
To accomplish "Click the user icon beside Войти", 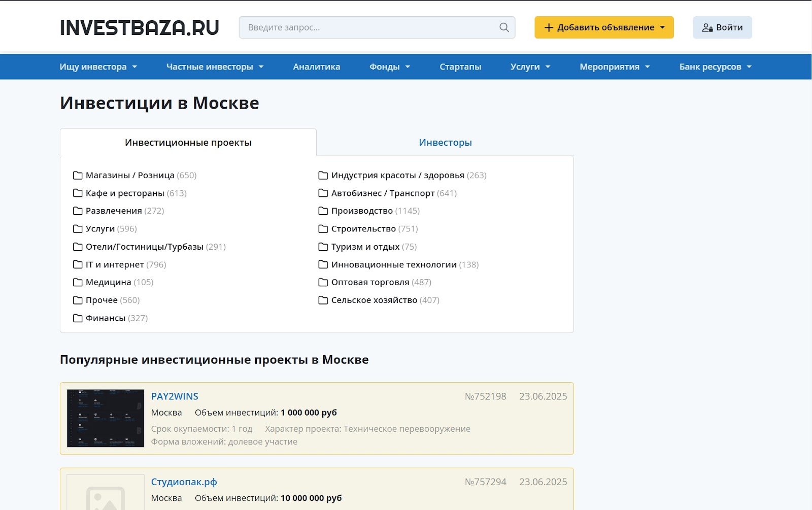I will point(707,27).
